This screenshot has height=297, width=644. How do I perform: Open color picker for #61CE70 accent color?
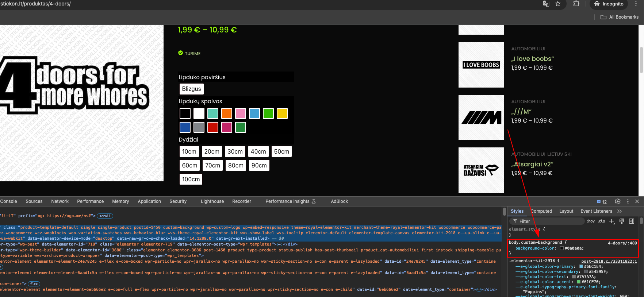coord(579,282)
